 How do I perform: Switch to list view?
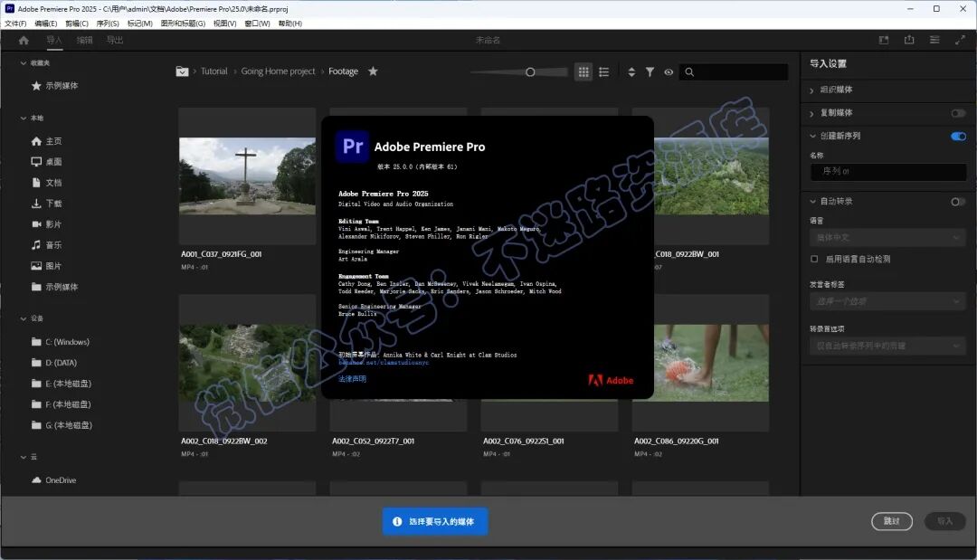tap(603, 72)
